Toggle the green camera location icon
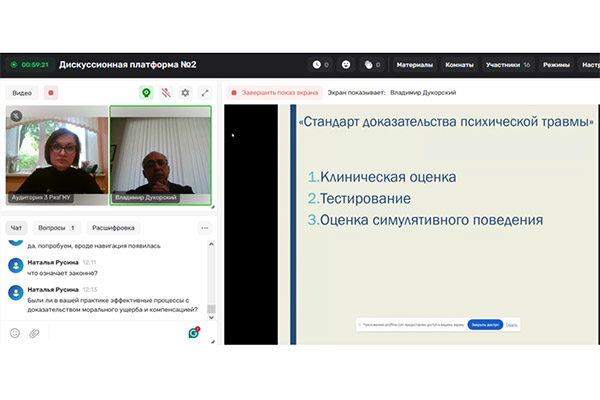Image resolution: width=600 pixels, height=400 pixels. click(x=146, y=92)
